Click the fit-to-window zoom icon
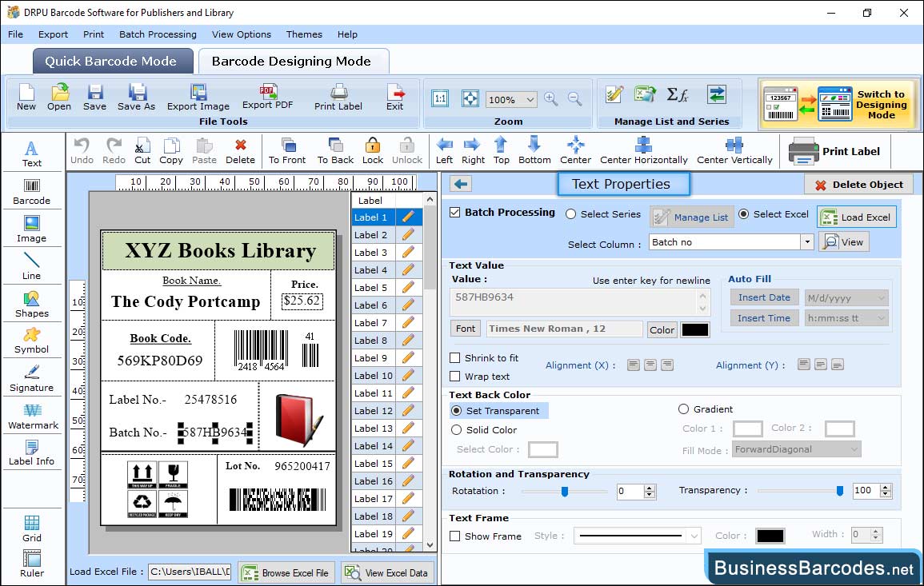The image size is (924, 586). tap(470, 98)
